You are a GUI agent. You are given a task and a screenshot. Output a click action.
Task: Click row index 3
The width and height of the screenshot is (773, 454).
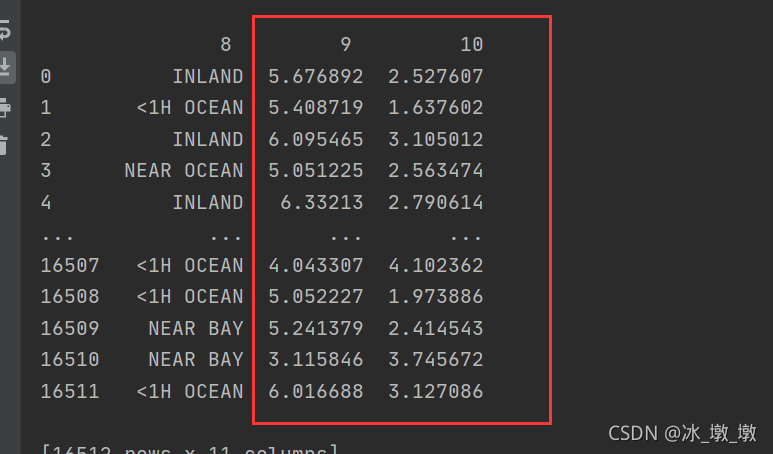(46, 171)
